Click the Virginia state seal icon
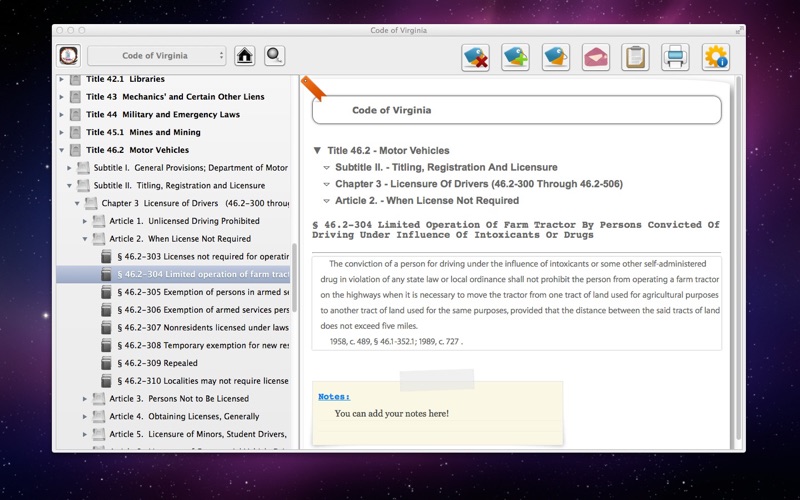The width and height of the screenshot is (800, 500). tap(68, 56)
